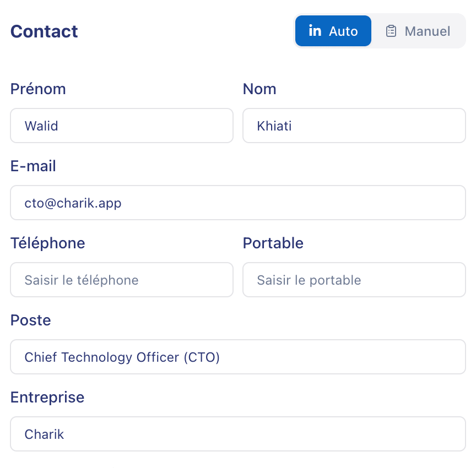Screen dimensions: 476x468
Task: Click the LinkedIn icon in the Auto button
Action: [315, 31]
